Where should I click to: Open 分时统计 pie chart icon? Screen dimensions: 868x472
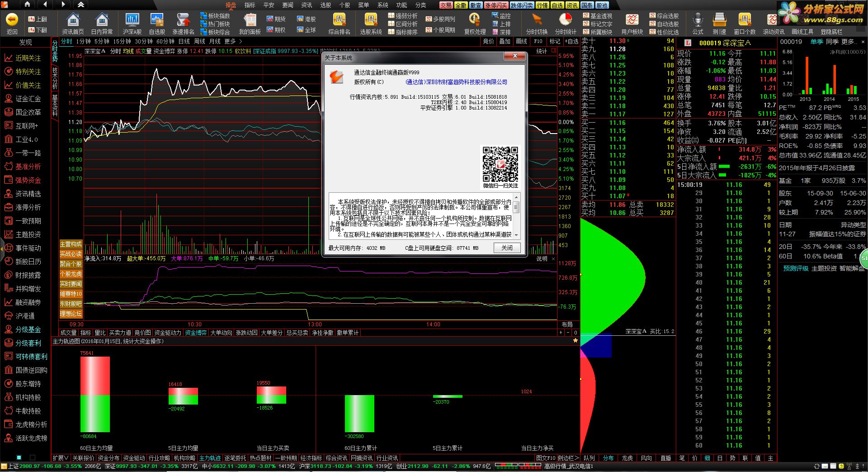point(565,20)
